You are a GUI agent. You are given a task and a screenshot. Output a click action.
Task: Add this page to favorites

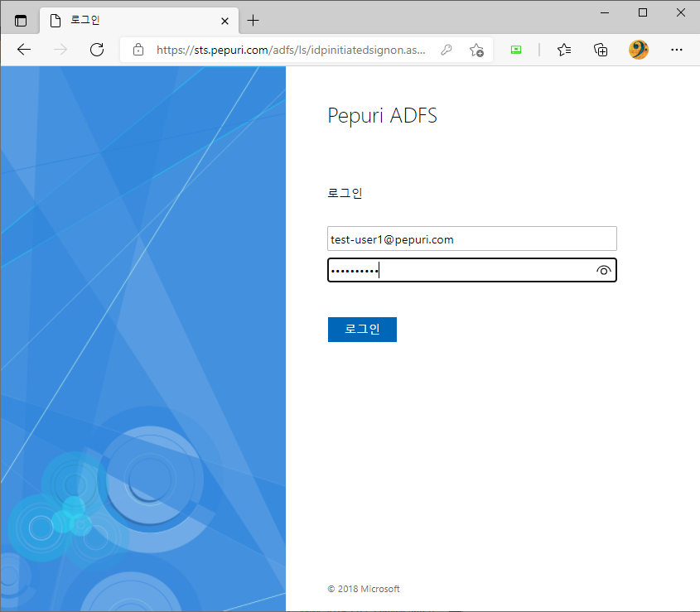(476, 50)
